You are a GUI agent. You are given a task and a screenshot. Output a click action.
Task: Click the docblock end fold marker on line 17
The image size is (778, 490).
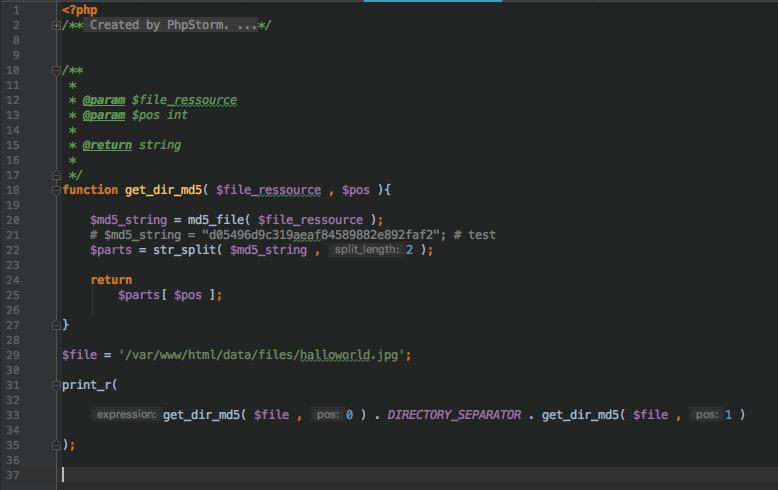pos(56,175)
